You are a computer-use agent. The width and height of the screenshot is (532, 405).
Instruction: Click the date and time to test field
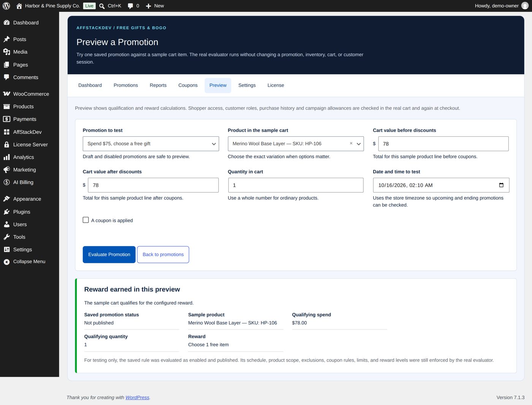point(441,185)
